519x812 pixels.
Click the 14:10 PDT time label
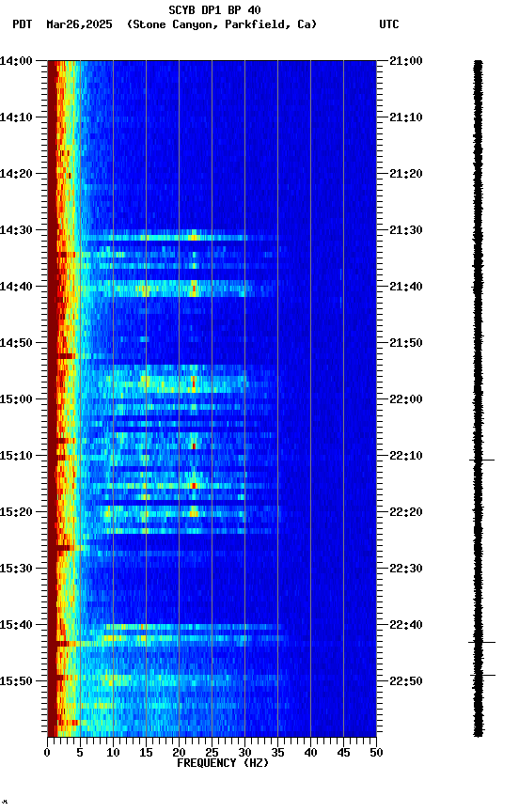click(16, 117)
